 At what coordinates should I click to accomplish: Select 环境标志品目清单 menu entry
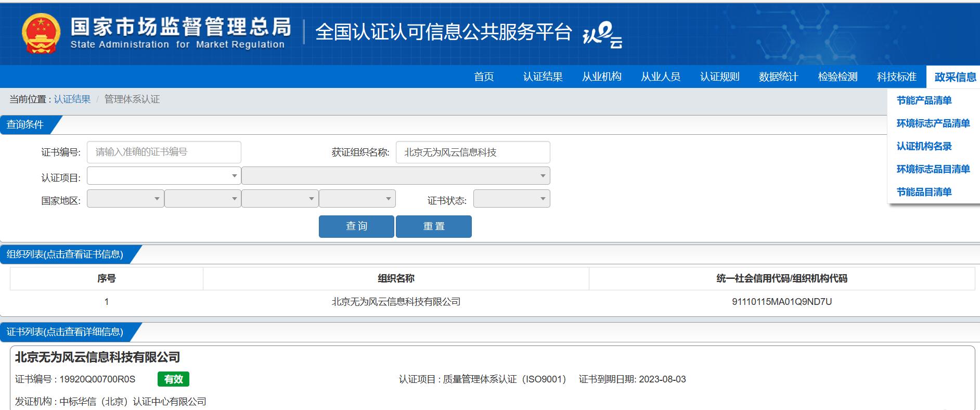[933, 169]
